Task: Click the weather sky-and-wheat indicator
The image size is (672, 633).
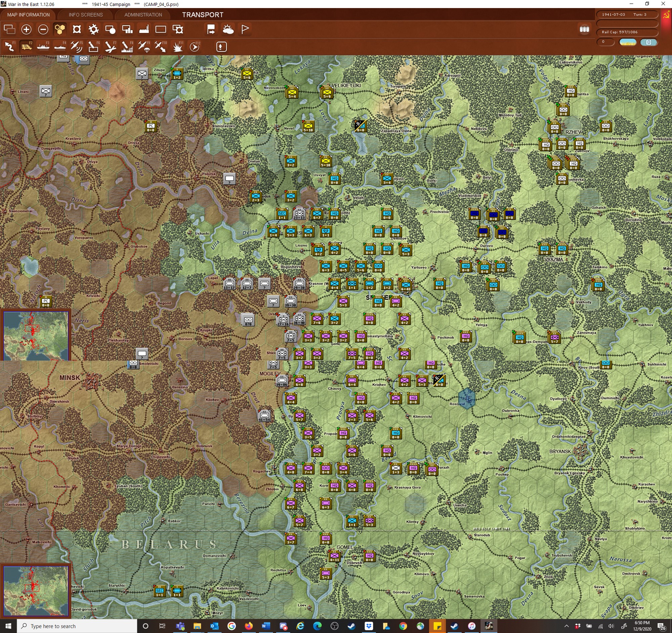Action: click(x=628, y=42)
